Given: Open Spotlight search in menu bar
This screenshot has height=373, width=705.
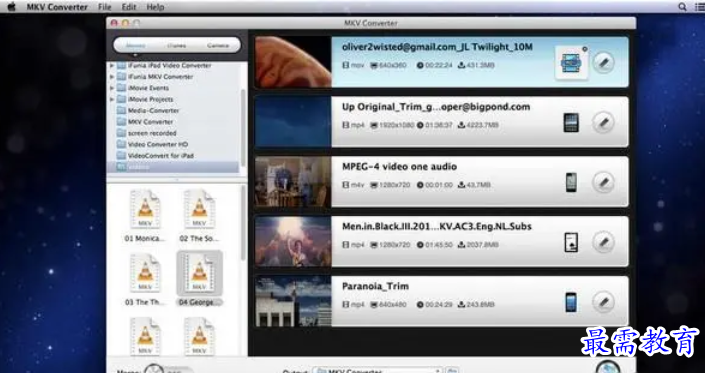Looking at the screenshot, I should (682, 7).
